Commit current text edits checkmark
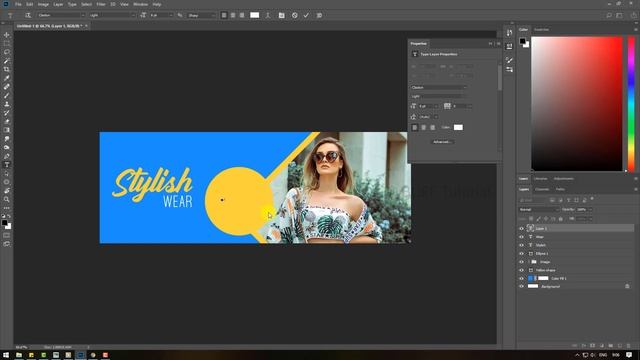640x360 pixels. pos(306,15)
